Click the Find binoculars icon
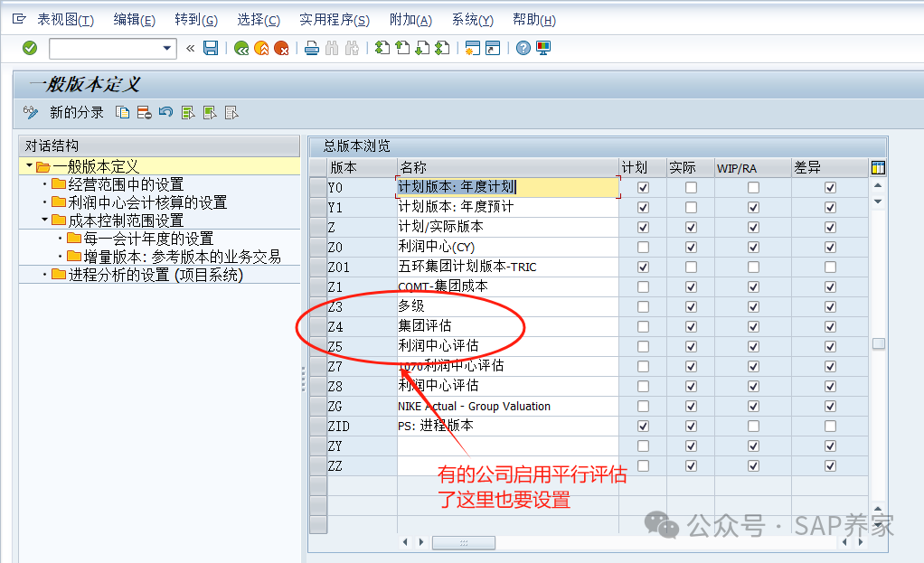Image resolution: width=924 pixels, height=563 pixels. (x=332, y=48)
